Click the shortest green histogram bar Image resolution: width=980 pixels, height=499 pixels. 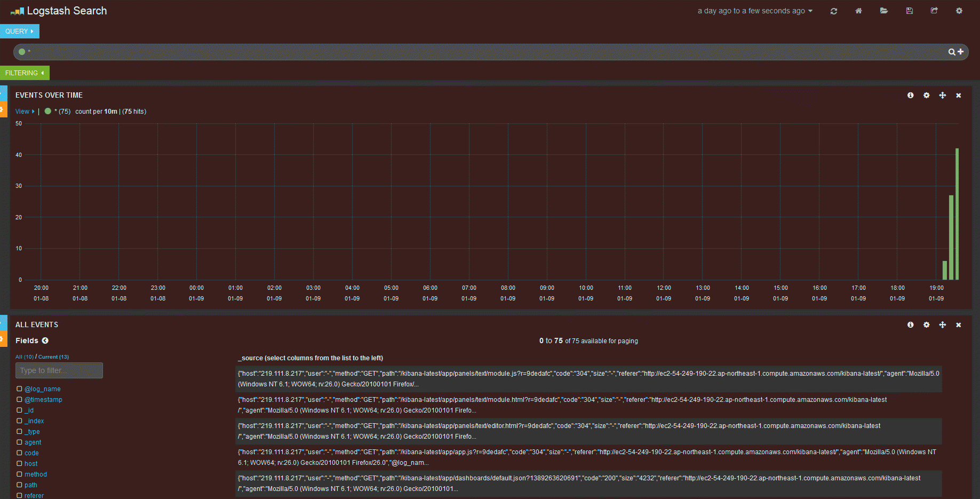pyautogui.click(x=945, y=270)
